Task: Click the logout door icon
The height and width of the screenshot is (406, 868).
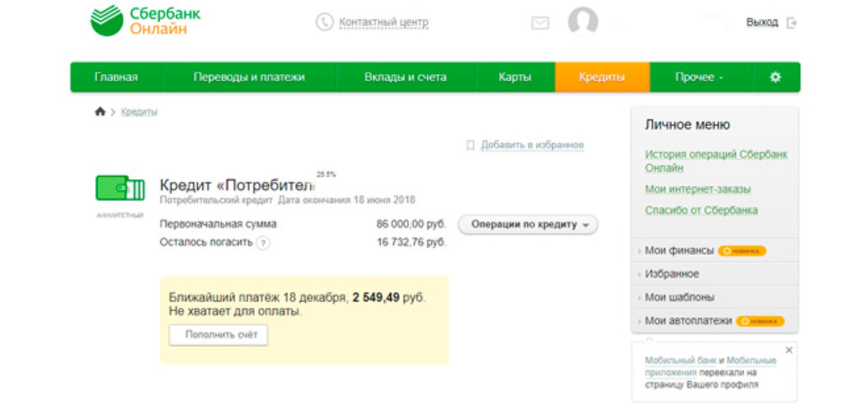Action: (x=792, y=23)
